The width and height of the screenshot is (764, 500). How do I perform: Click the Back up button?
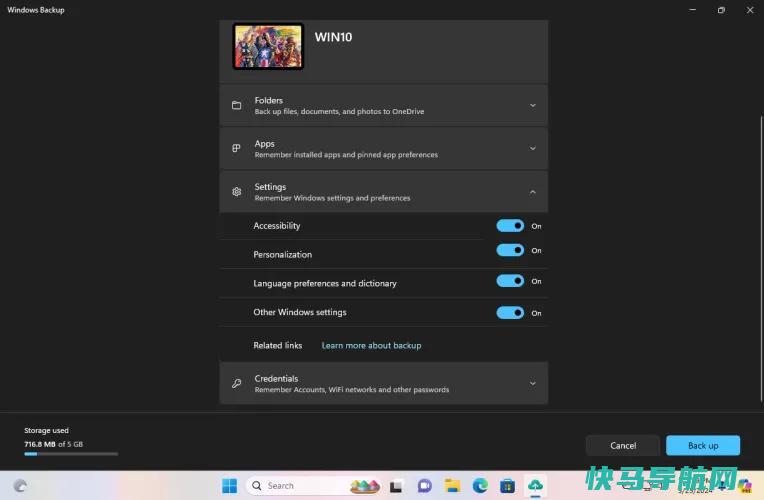tap(703, 445)
